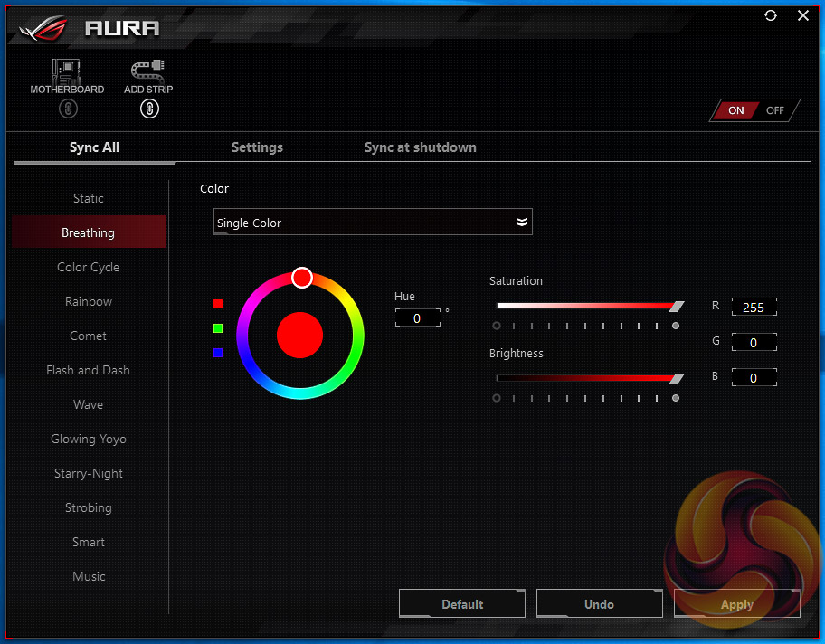Click the R value field
Screen dimensions: 825x644
(x=754, y=307)
